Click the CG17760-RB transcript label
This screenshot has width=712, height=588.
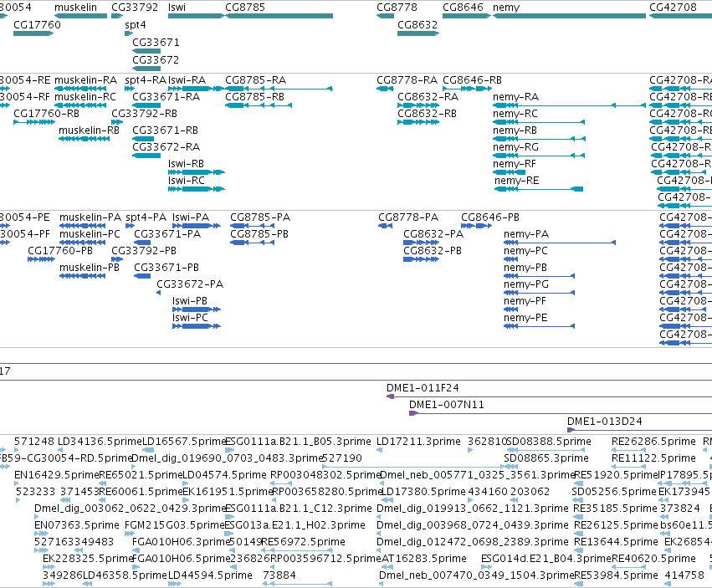coord(46,114)
